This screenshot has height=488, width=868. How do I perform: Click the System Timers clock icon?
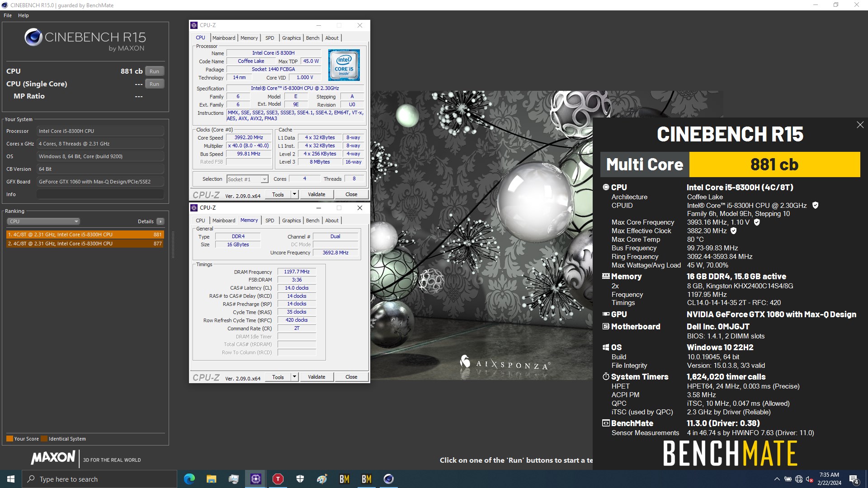(606, 376)
